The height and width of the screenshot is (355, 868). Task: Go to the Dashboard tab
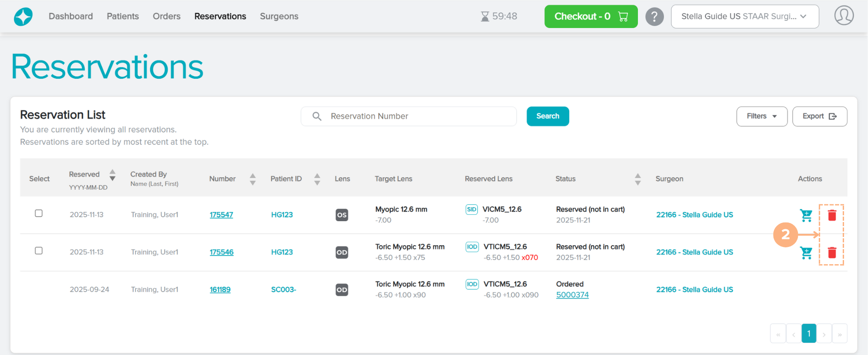click(71, 16)
